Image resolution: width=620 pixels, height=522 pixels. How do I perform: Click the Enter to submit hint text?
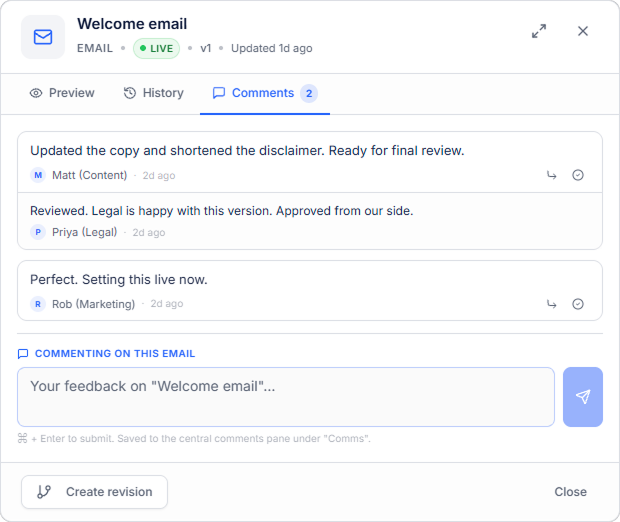click(194, 439)
